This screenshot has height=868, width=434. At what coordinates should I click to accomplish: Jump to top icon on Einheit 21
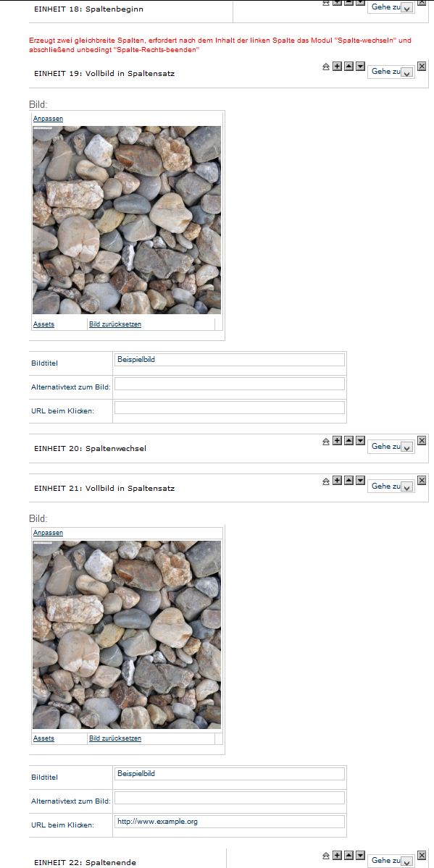click(326, 481)
